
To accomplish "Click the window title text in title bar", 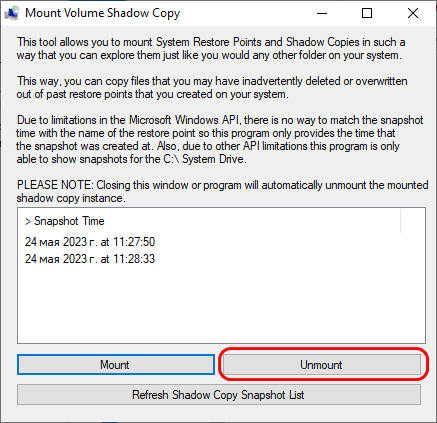I will [103, 13].
